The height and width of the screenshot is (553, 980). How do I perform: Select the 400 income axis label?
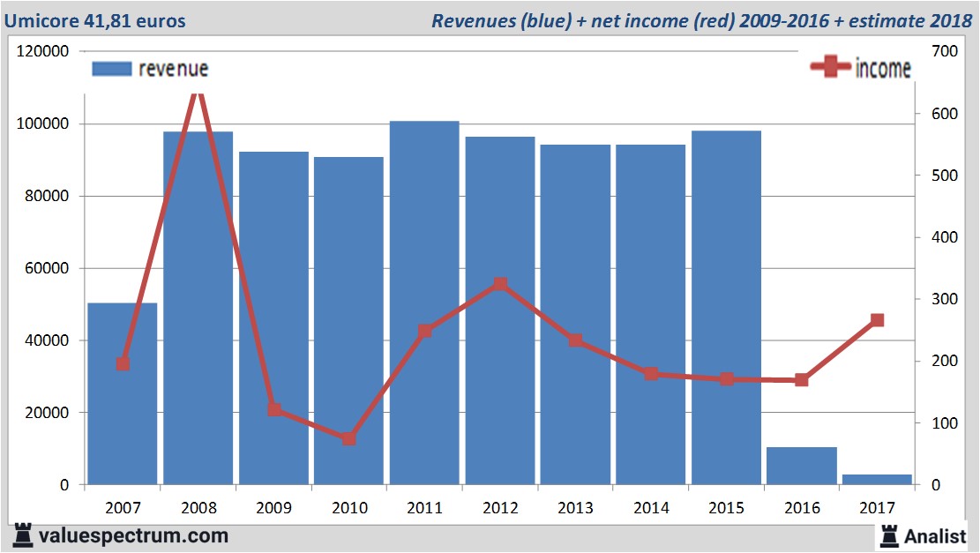945,237
